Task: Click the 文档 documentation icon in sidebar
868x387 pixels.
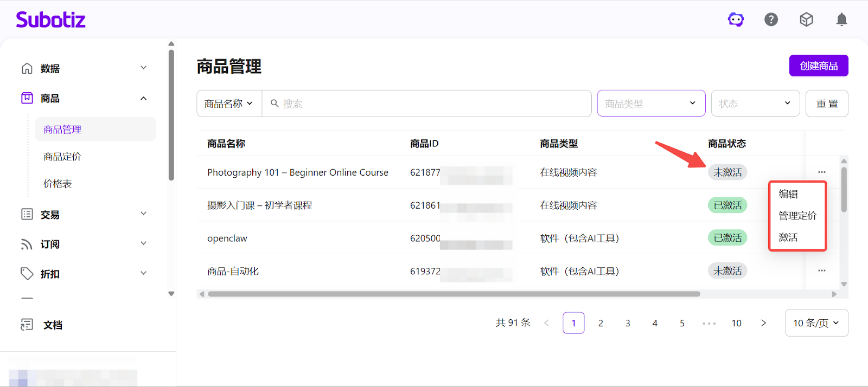Action: pyautogui.click(x=27, y=325)
